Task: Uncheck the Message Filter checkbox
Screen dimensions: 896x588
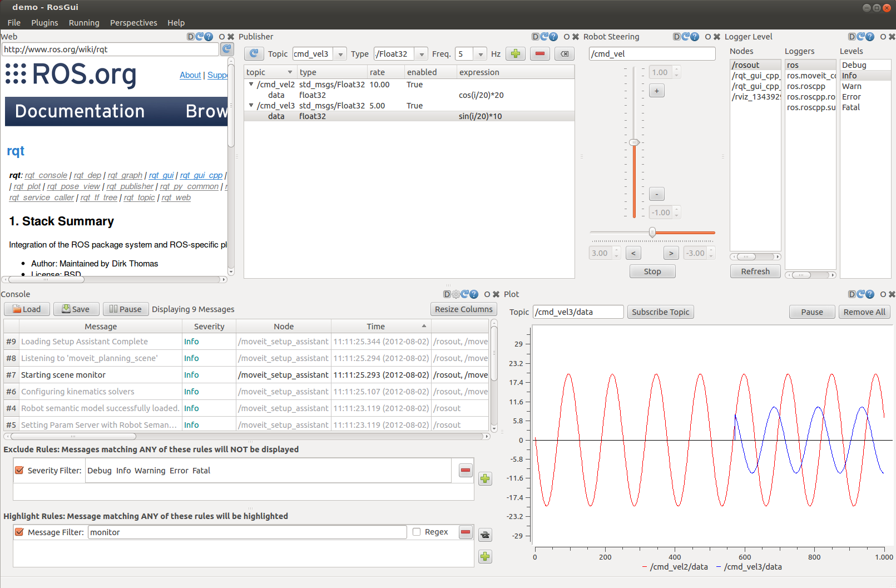Action: [x=19, y=532]
